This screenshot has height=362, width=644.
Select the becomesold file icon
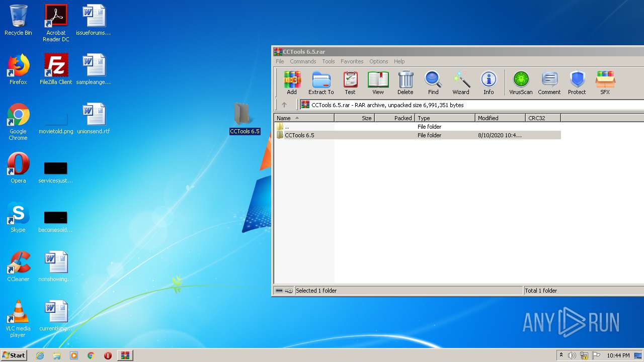(56, 221)
